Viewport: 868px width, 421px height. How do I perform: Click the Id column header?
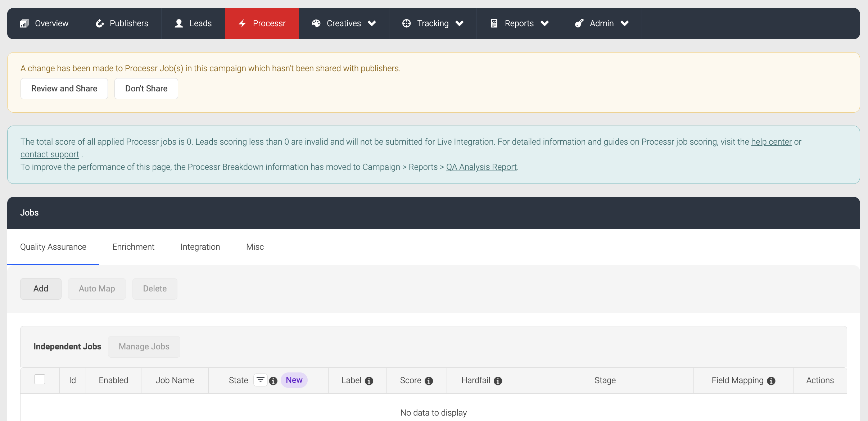tap(72, 380)
